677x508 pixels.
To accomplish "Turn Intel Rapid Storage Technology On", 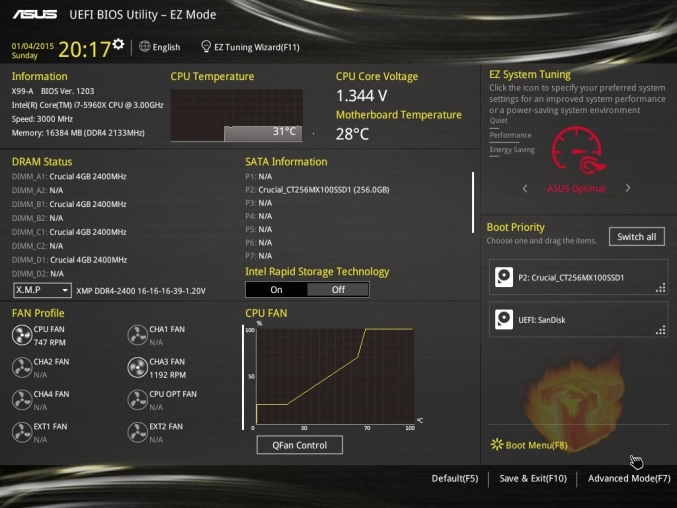I will point(276,290).
